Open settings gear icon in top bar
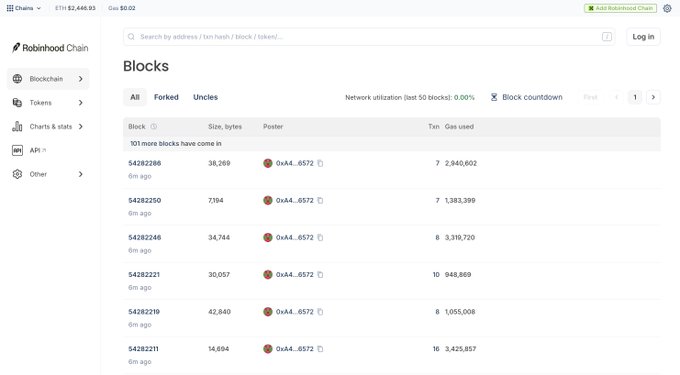The height and width of the screenshot is (375, 680). pyautogui.click(x=667, y=8)
